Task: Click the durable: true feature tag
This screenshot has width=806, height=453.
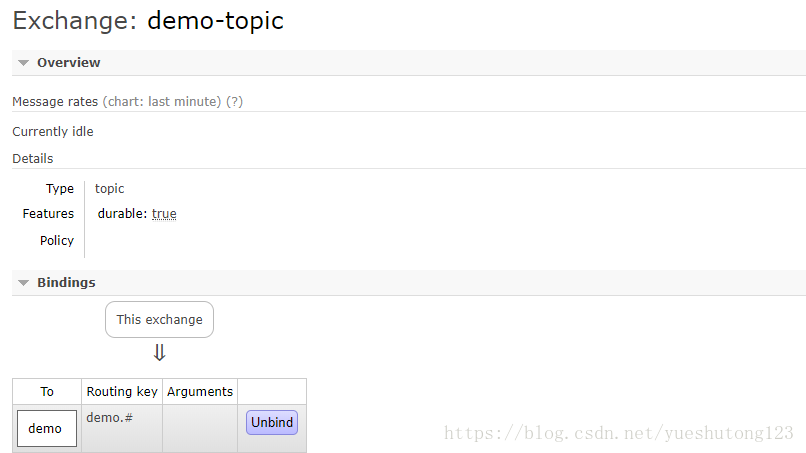Action: tap(137, 214)
